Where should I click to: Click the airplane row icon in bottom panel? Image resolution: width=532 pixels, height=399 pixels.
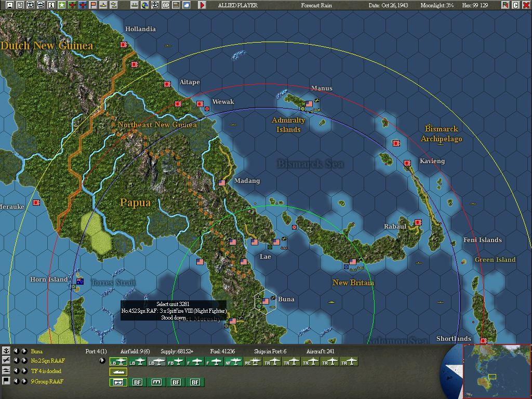(6, 361)
